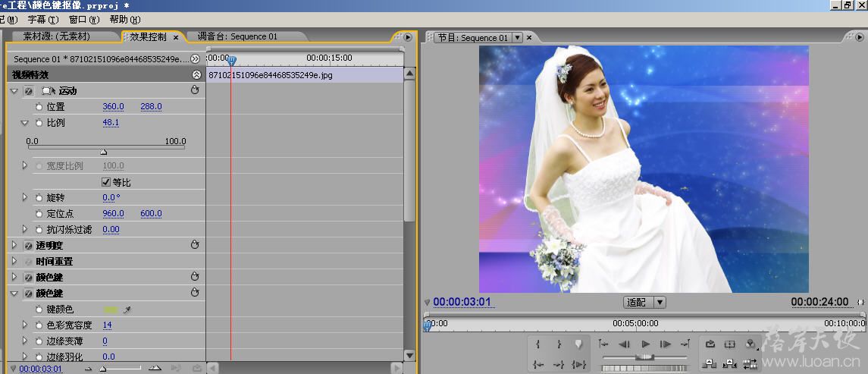Screen dimensions: 868x374
Task: Open the 帮助(H) menu
Action: (x=125, y=20)
